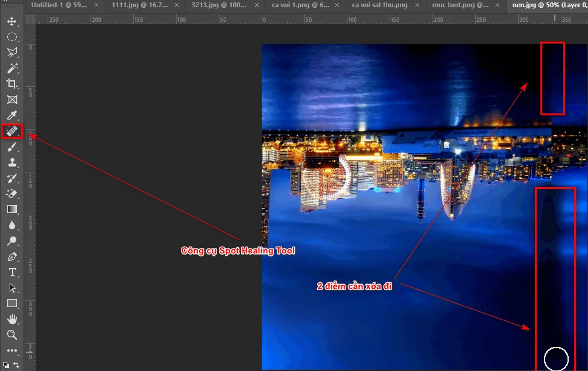Select the Hand tool

12,319
